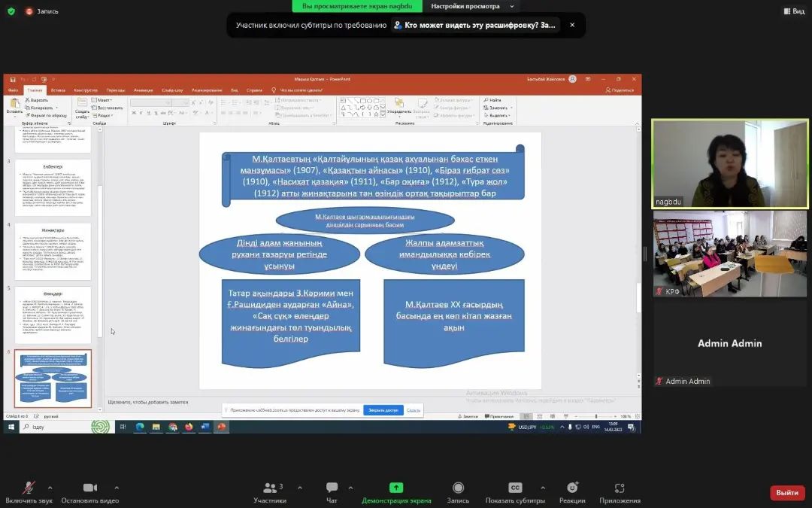The image size is (812, 508).
Task: Open Microsoft Edge from the taskbar
Action: (x=140, y=427)
